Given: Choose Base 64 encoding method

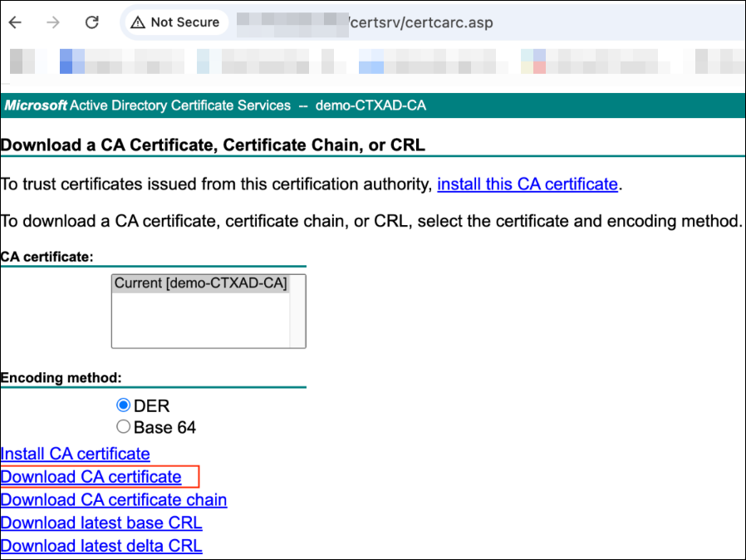Looking at the screenshot, I should [124, 427].
